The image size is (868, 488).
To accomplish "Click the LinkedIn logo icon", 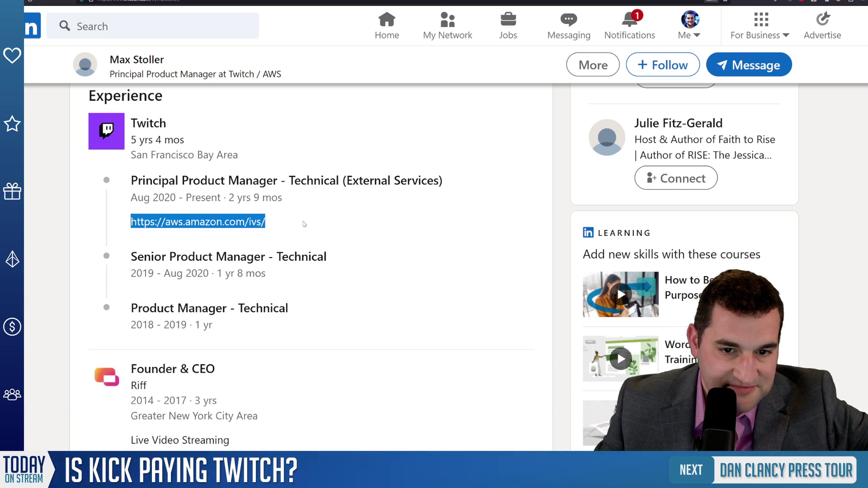I will [33, 25].
